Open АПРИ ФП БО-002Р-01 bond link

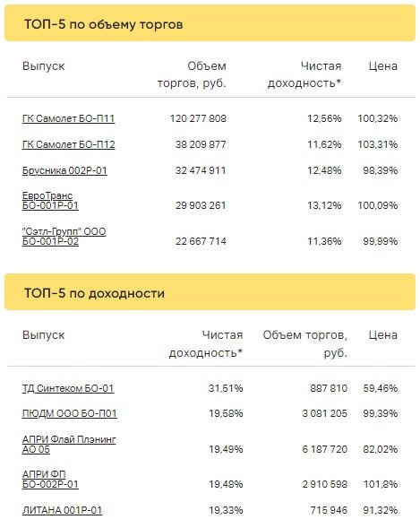coord(50,480)
